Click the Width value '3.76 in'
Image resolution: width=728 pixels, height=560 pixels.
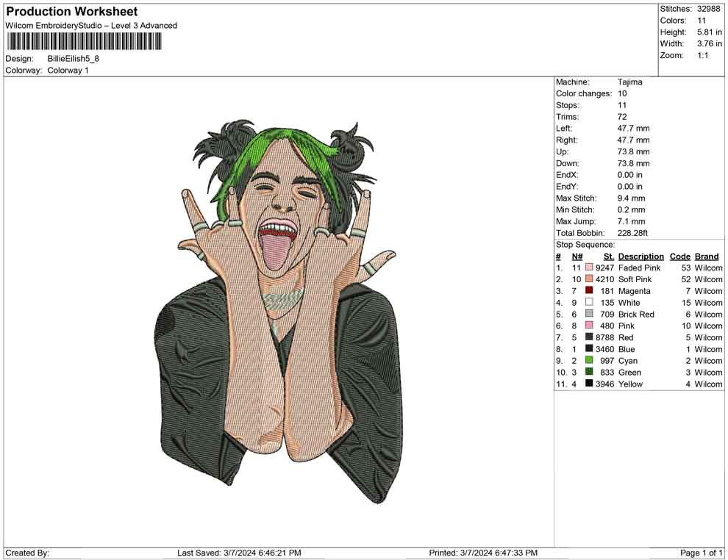[x=710, y=43]
